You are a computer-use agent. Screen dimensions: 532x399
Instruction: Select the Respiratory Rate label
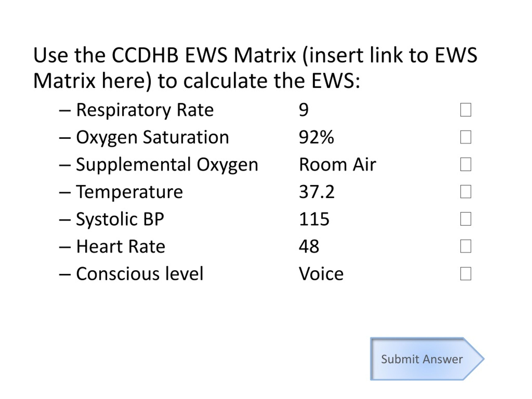145,110
